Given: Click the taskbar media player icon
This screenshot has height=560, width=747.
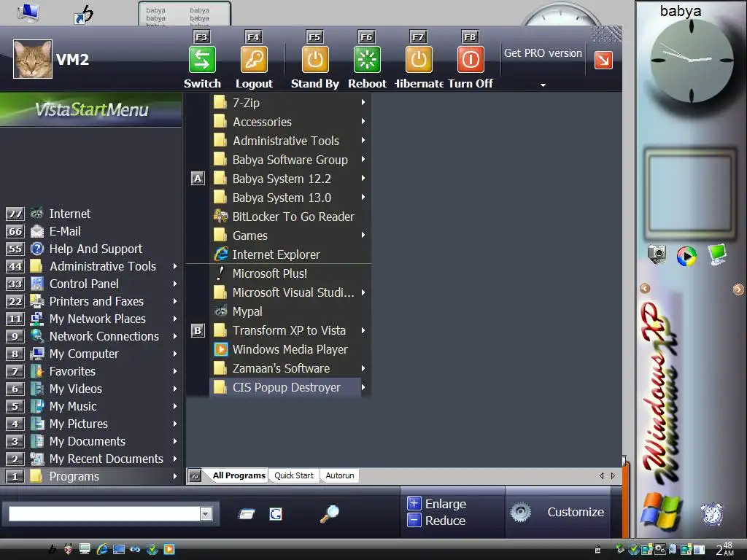Looking at the screenshot, I should [169, 549].
